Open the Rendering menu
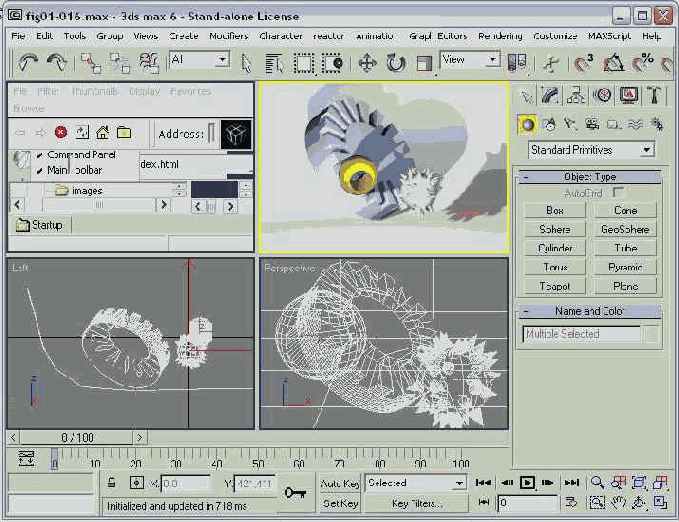 pos(500,36)
